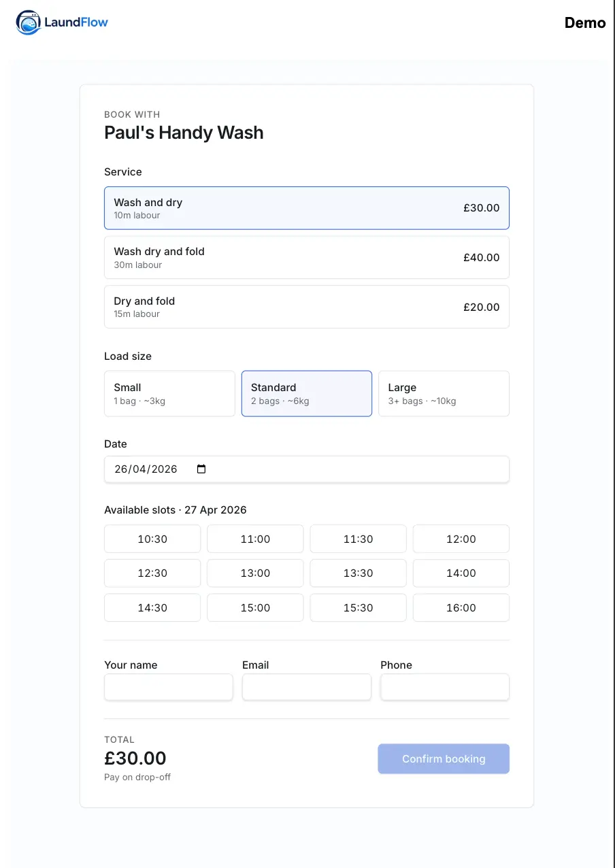Click the Confirm booking button
Screen dimensions: 615x868
tap(444, 758)
